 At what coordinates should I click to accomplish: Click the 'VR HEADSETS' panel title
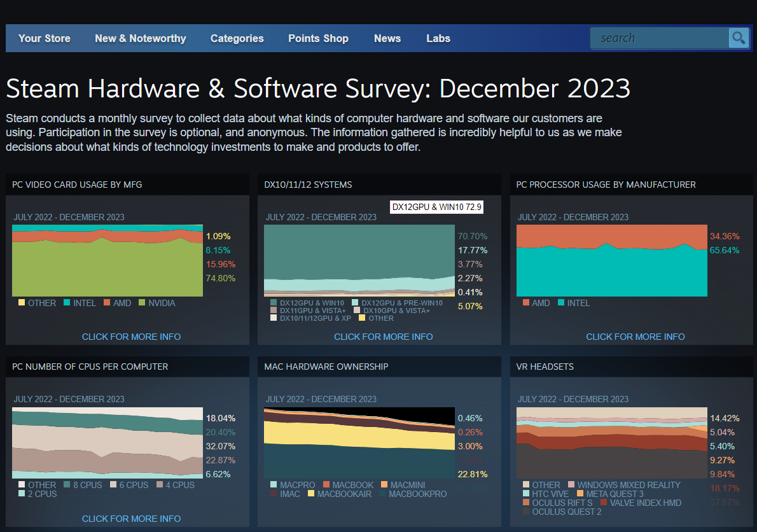545,367
